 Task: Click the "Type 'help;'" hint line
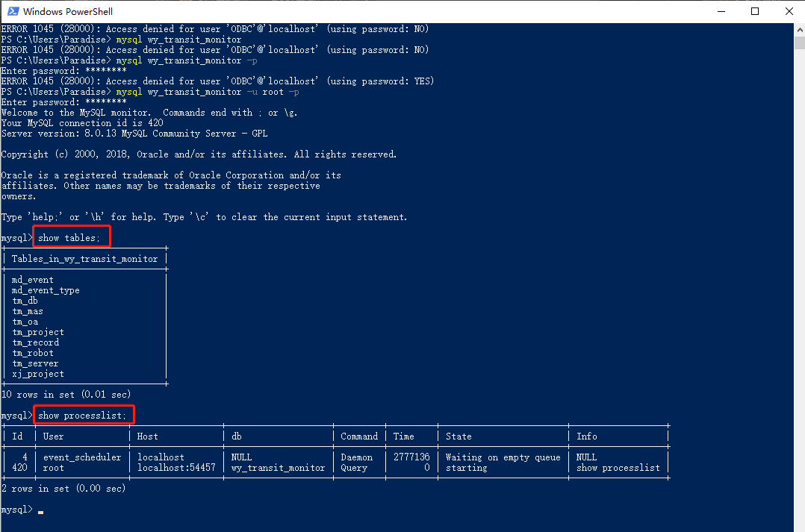click(x=204, y=218)
